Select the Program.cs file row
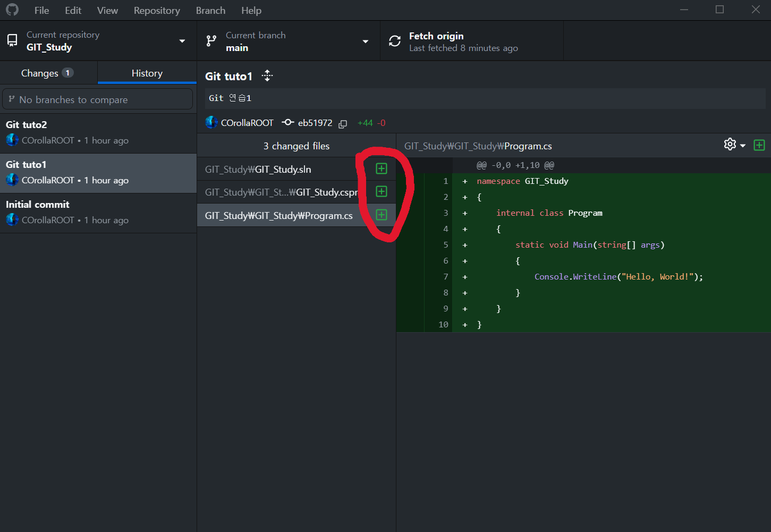The height and width of the screenshot is (532, 771). point(296,215)
